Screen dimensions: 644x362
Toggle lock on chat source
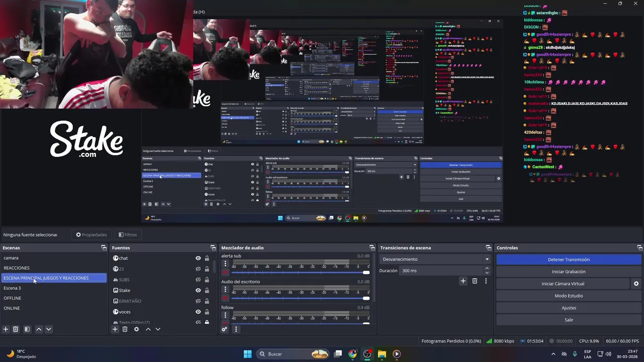click(x=207, y=258)
